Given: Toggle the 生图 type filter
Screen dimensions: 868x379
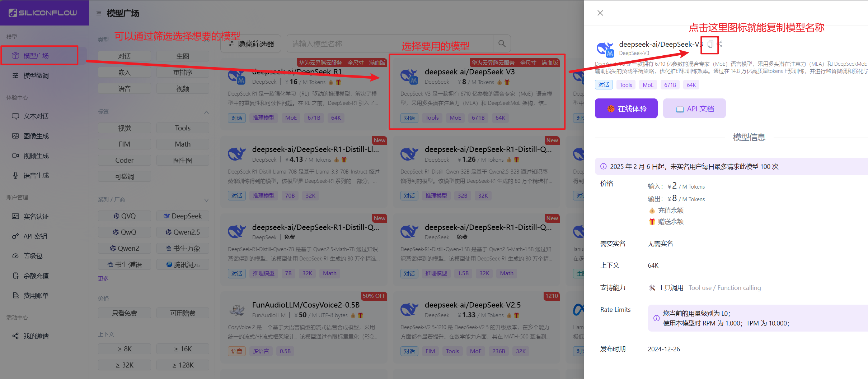Looking at the screenshot, I should [183, 56].
